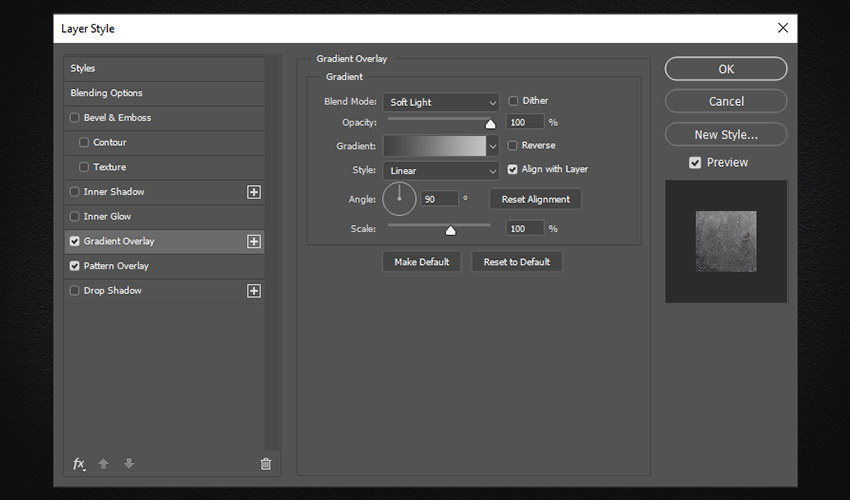
Task: Expand the gradient picker arrow
Action: tap(492, 146)
